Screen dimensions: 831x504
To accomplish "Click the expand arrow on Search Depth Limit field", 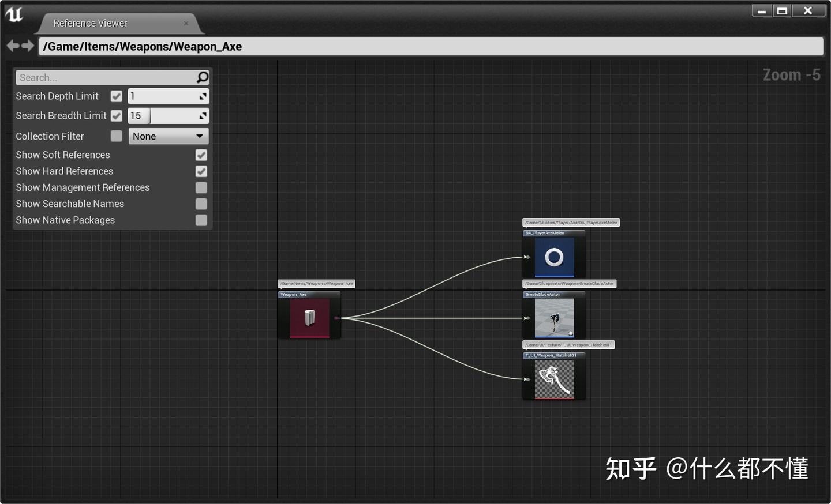I will (203, 96).
